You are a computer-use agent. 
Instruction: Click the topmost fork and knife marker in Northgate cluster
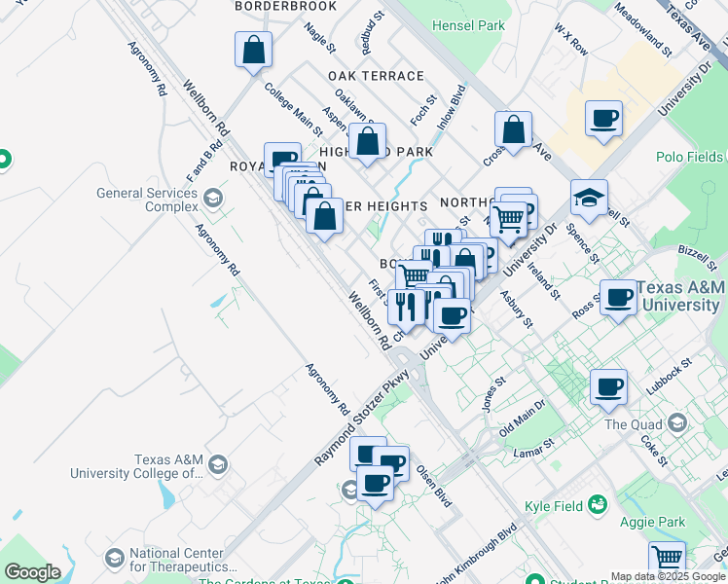point(441,237)
